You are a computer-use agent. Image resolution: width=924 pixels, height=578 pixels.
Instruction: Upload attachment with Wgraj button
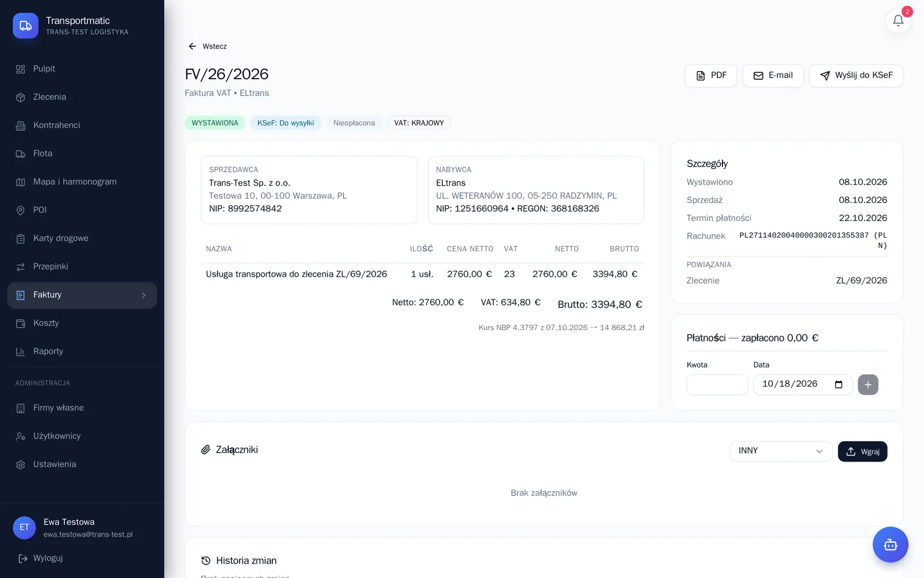pos(862,451)
